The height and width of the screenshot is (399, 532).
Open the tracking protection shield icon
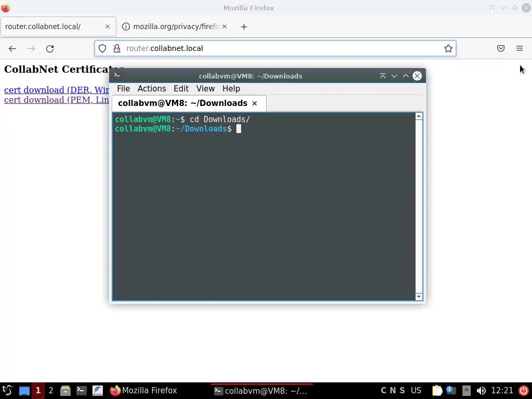click(x=102, y=48)
